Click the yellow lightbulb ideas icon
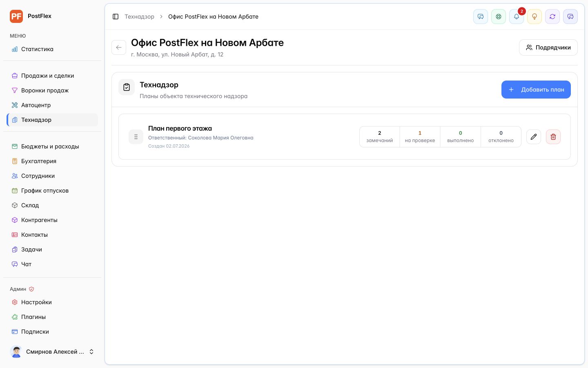 tap(535, 17)
